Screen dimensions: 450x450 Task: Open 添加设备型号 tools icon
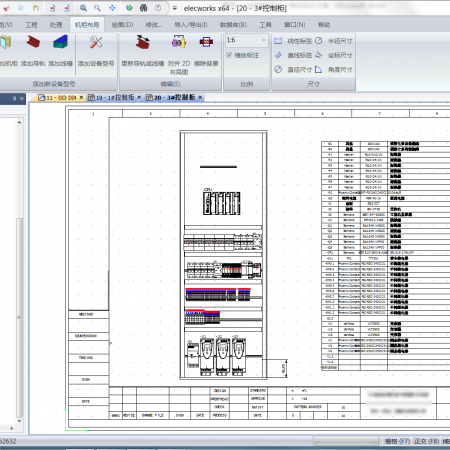click(96, 43)
